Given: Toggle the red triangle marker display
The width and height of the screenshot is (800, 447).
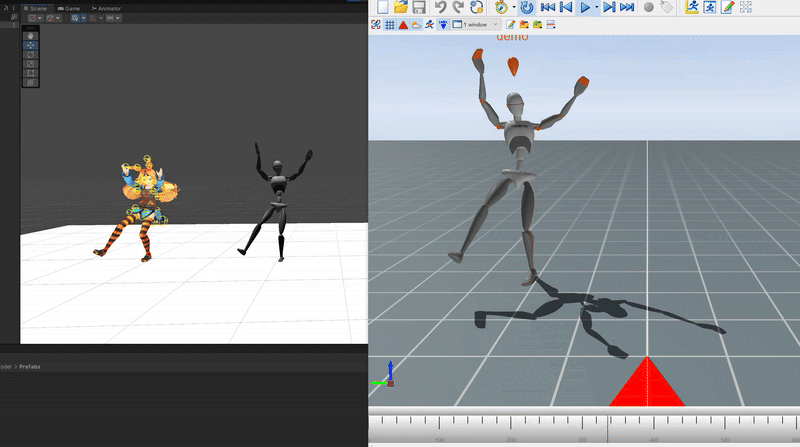Looking at the screenshot, I should coord(403,24).
